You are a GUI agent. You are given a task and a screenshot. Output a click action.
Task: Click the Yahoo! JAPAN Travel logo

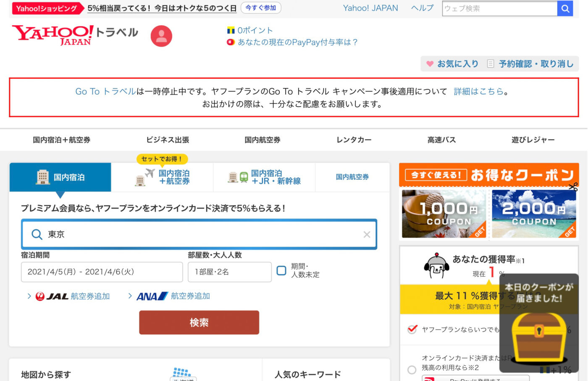75,35
